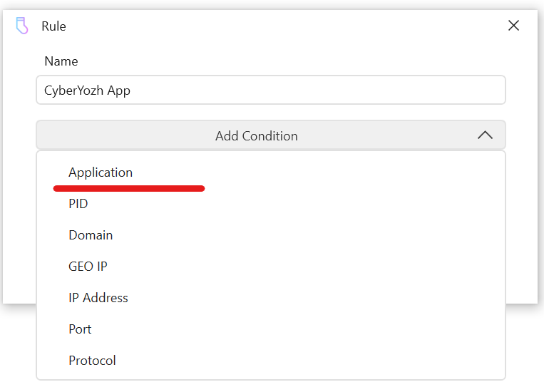The width and height of the screenshot is (544, 392).
Task: Select the GEO IP condition
Action: click(88, 267)
